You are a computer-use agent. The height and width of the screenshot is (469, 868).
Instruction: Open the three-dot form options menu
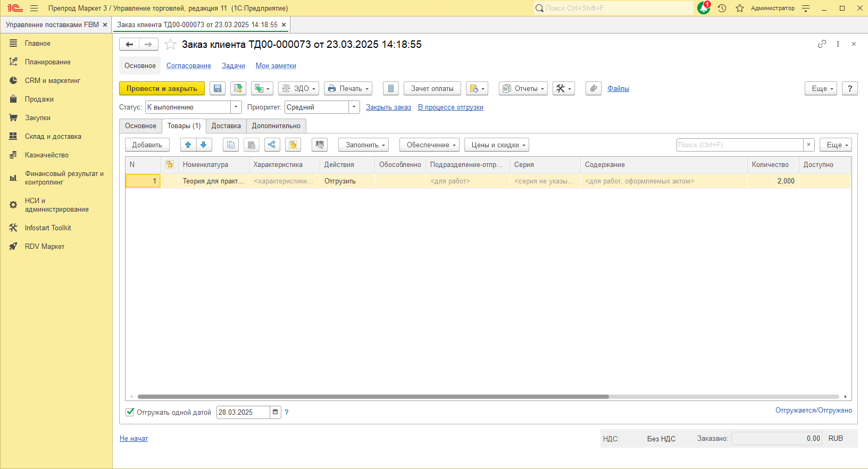click(x=838, y=44)
